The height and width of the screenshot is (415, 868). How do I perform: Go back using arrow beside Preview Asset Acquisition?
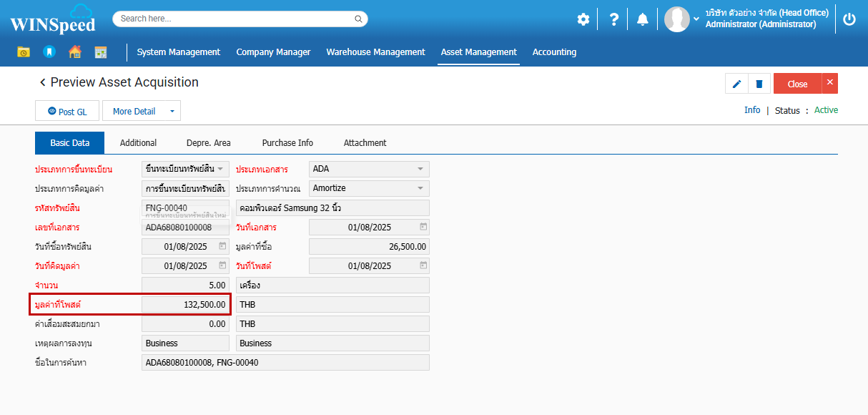42,82
